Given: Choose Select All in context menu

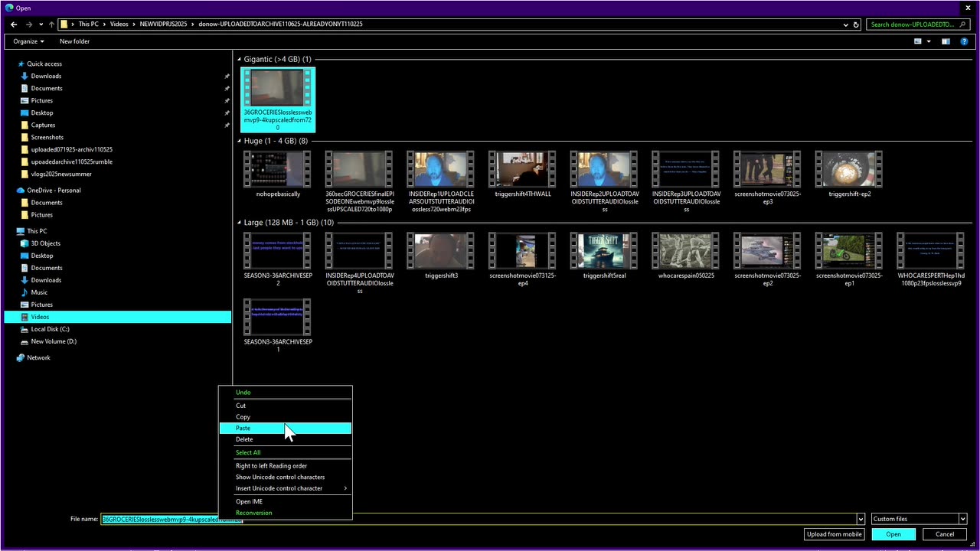Looking at the screenshot, I should 285,452.
